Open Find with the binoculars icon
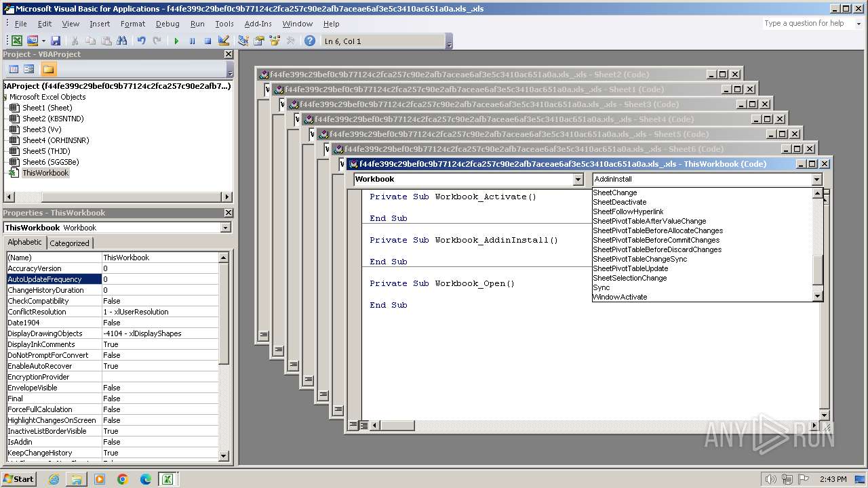868x488 pixels. [122, 41]
